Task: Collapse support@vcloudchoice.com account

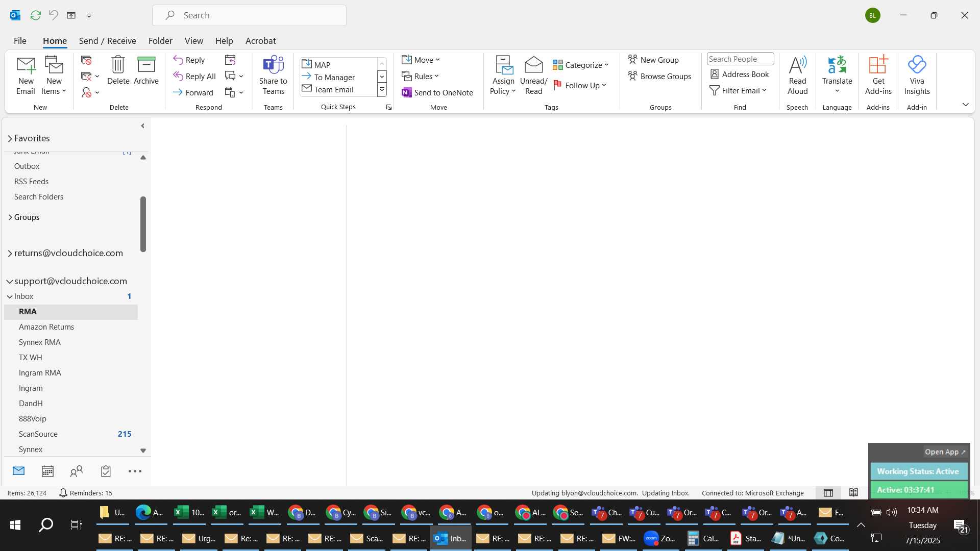Action: (10, 281)
